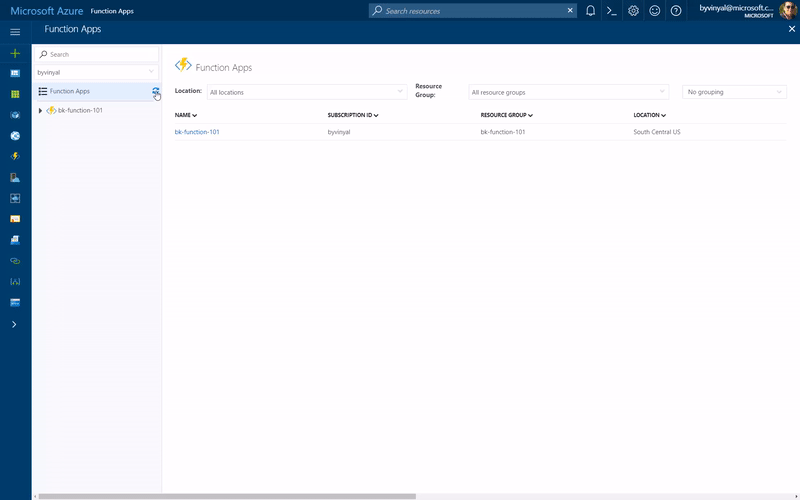800x500 pixels.
Task: Open the Notifications bell icon
Action: click(590, 11)
